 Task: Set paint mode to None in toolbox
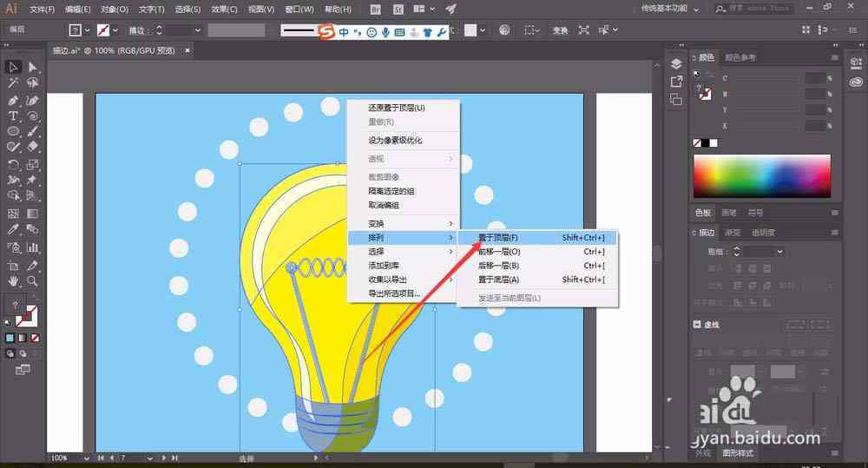[35, 338]
